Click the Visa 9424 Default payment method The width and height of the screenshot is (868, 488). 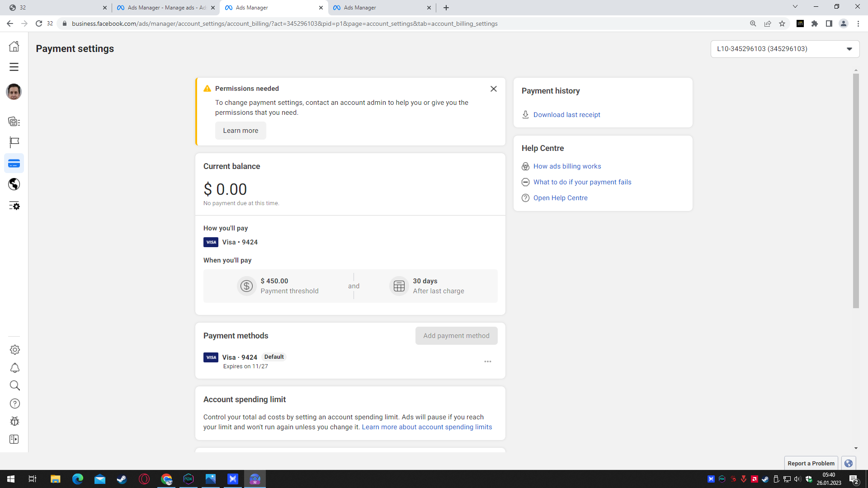[350, 361]
